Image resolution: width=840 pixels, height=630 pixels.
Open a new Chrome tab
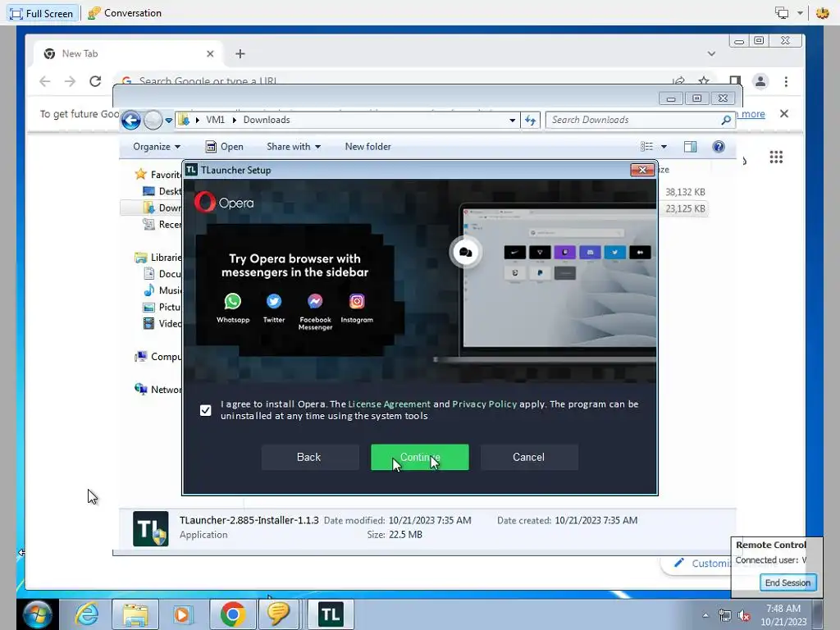tap(240, 53)
